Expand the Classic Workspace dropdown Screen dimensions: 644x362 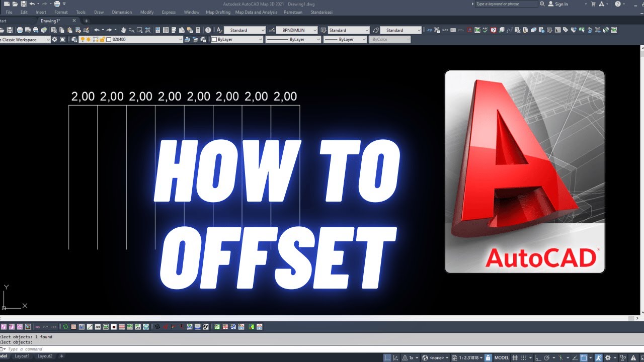pos(25,39)
